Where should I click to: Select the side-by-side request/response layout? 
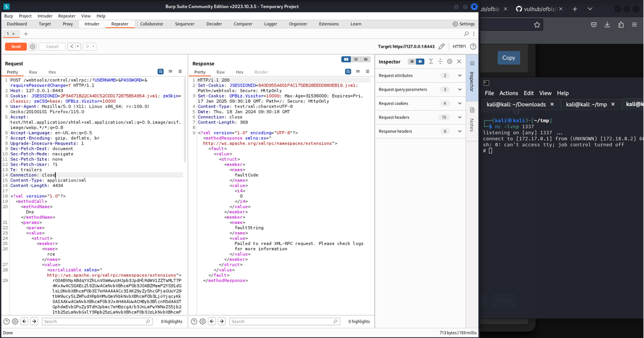(347, 59)
